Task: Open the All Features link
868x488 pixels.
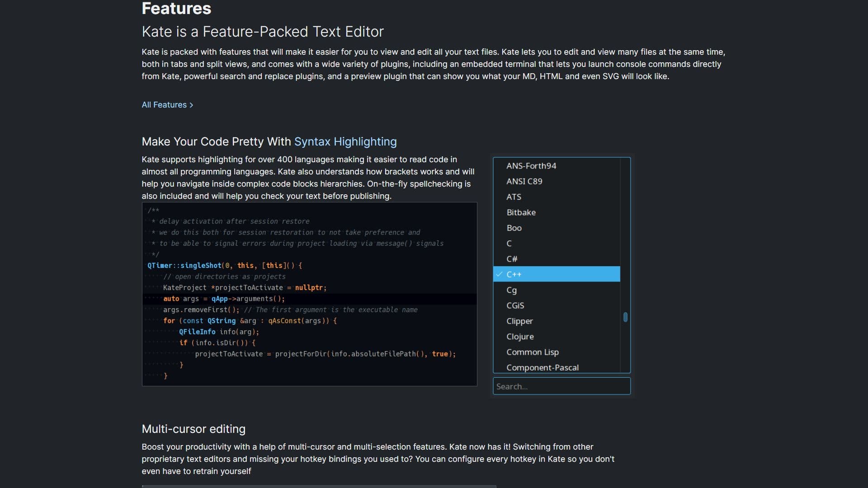Action: pyautogui.click(x=167, y=105)
